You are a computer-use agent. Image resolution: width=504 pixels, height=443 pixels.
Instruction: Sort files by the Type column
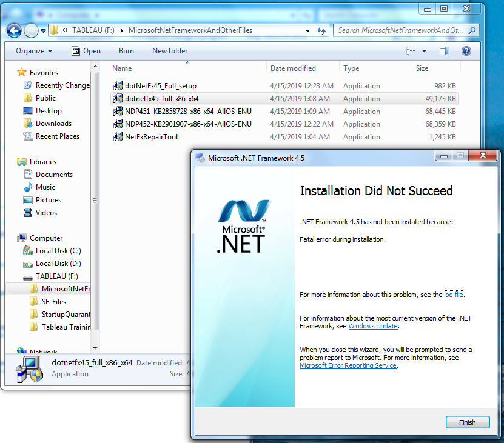[351, 68]
